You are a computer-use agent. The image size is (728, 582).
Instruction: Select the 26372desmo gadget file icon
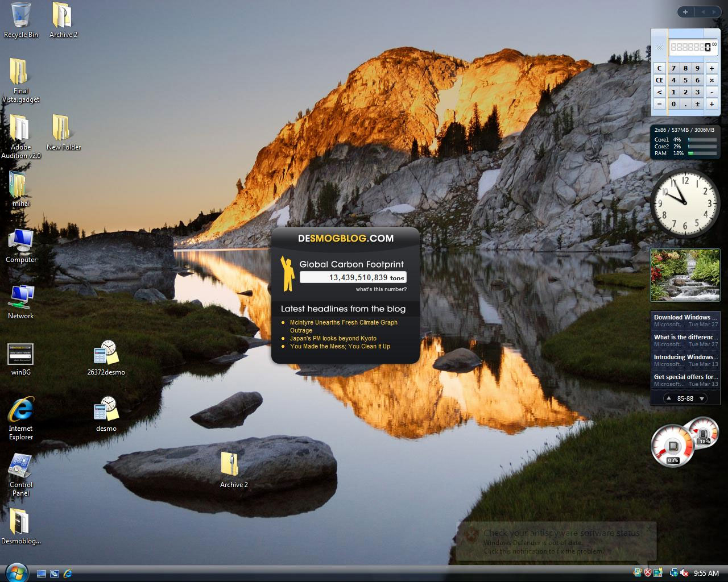[106, 357]
